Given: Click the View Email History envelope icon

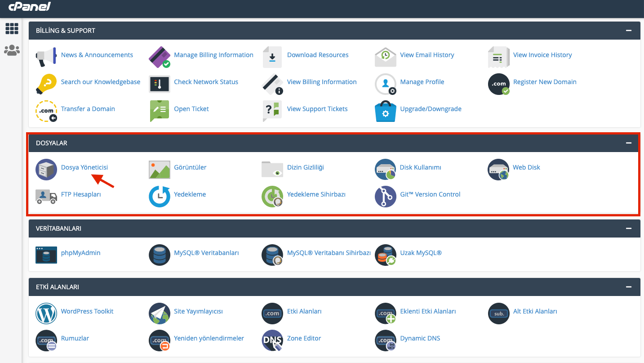Looking at the screenshot, I should point(386,57).
